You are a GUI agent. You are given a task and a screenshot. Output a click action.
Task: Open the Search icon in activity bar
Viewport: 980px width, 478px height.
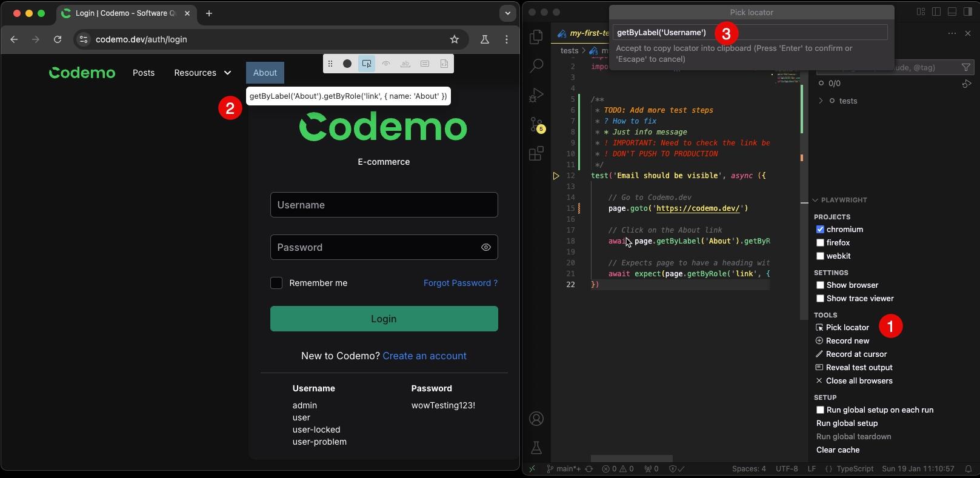[x=536, y=66]
